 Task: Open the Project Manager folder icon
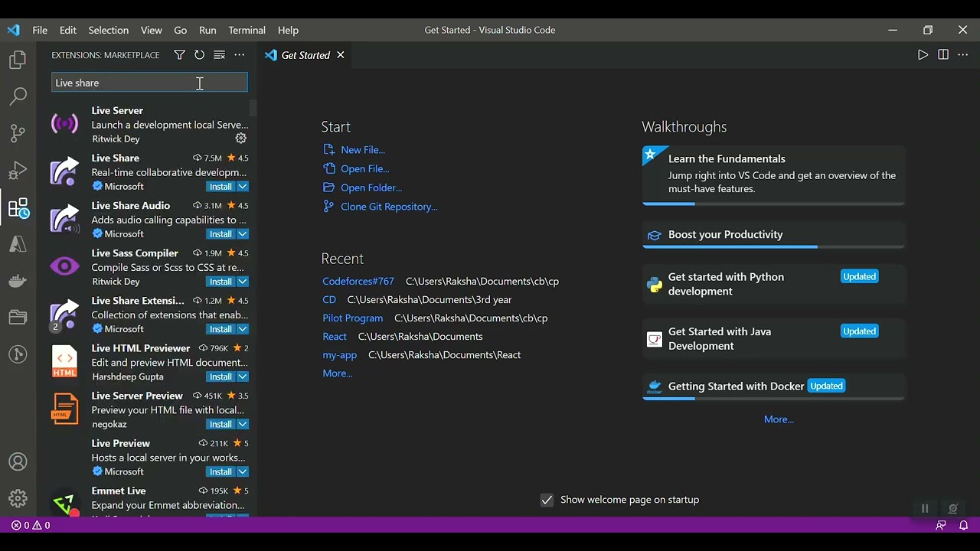pyautogui.click(x=18, y=317)
